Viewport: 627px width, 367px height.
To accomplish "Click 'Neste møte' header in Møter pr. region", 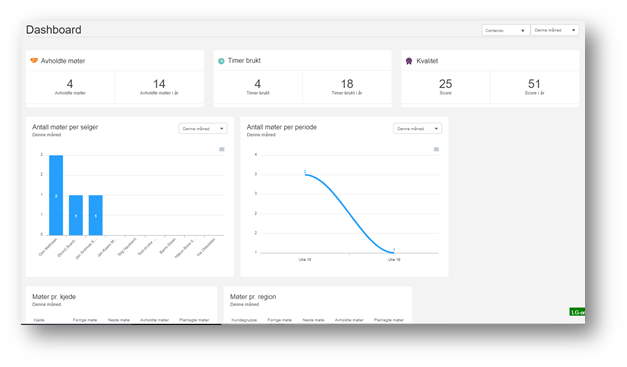I will tap(314, 320).
